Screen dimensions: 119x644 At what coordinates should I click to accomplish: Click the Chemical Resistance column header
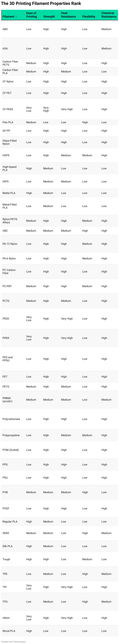tap(109, 15)
